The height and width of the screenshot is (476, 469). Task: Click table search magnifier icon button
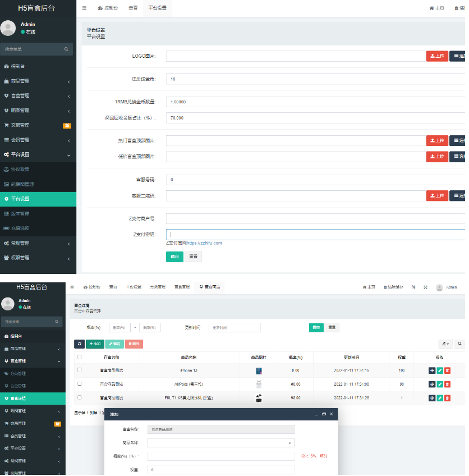[460, 344]
